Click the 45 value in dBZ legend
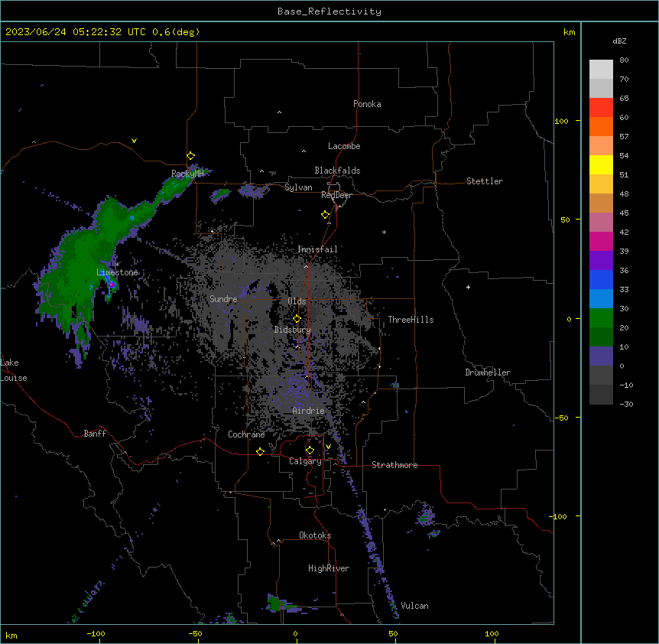This screenshot has height=644, width=659. click(624, 213)
